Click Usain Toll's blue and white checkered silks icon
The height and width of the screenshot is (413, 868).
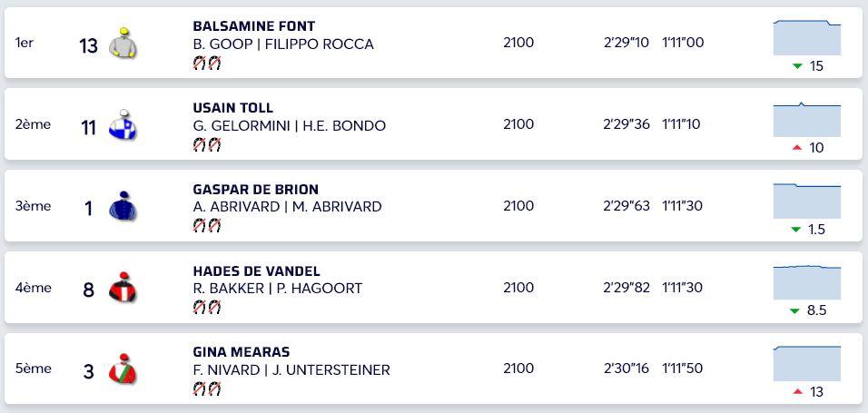pos(123,125)
